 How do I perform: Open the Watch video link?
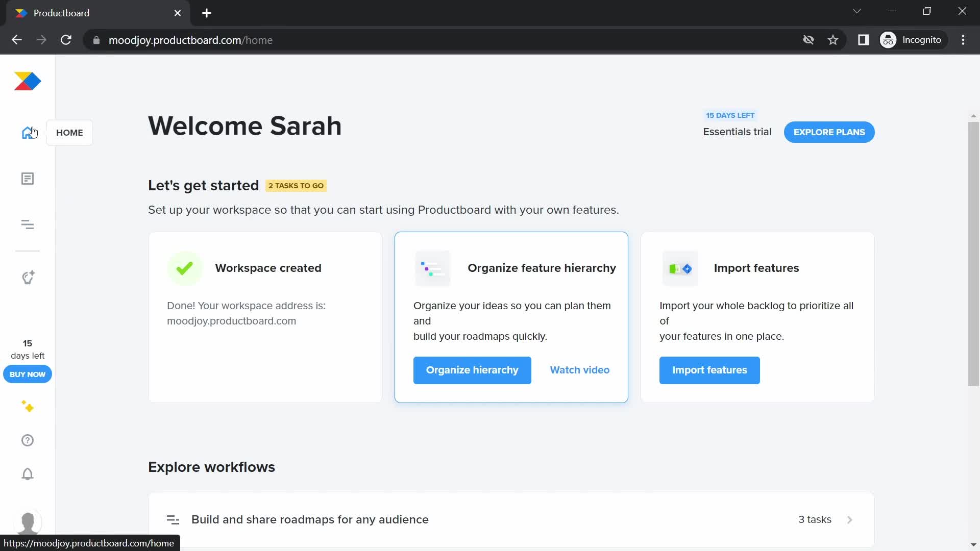pos(579,370)
